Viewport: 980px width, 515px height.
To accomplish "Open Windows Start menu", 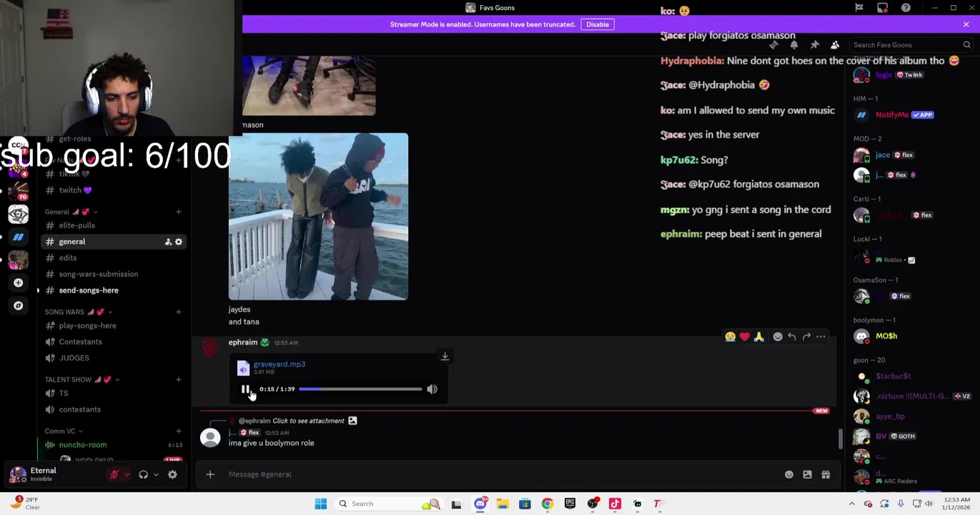I will tap(321, 504).
